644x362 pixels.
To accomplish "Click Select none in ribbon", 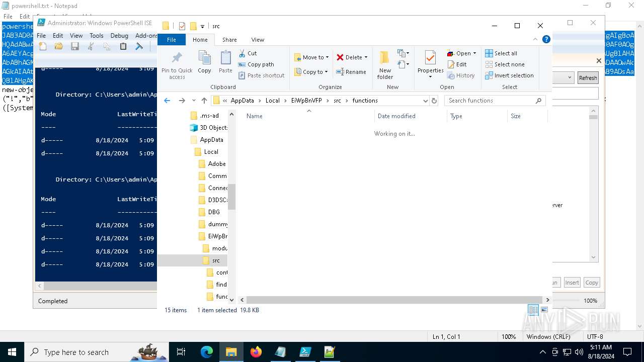I will (505, 64).
